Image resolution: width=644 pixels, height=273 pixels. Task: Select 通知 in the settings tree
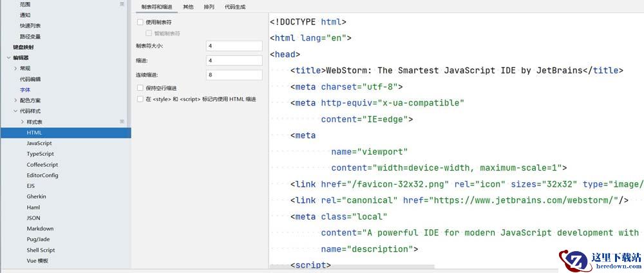[x=25, y=15]
